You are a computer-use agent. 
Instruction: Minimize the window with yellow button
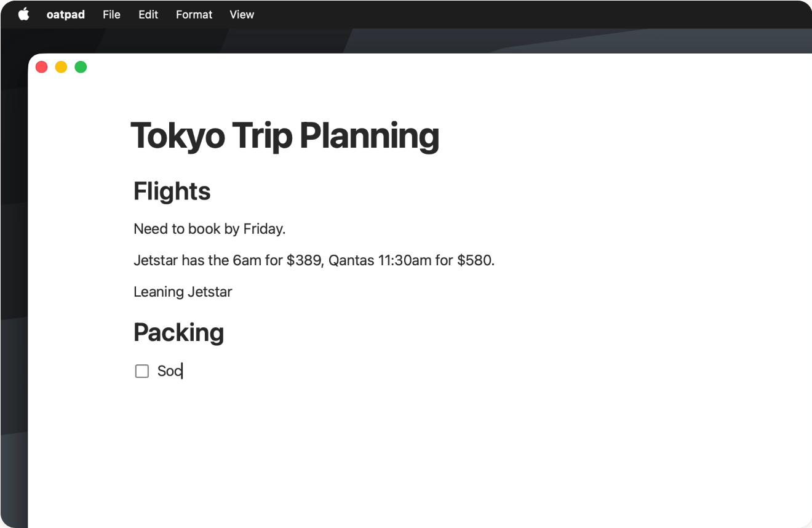tap(62, 67)
